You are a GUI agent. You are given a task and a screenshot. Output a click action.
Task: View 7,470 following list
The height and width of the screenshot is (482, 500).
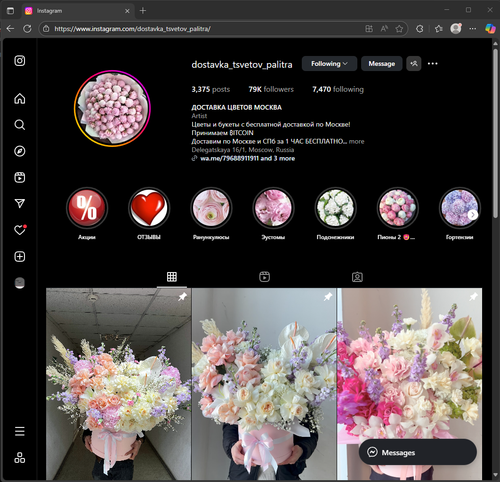pos(338,89)
